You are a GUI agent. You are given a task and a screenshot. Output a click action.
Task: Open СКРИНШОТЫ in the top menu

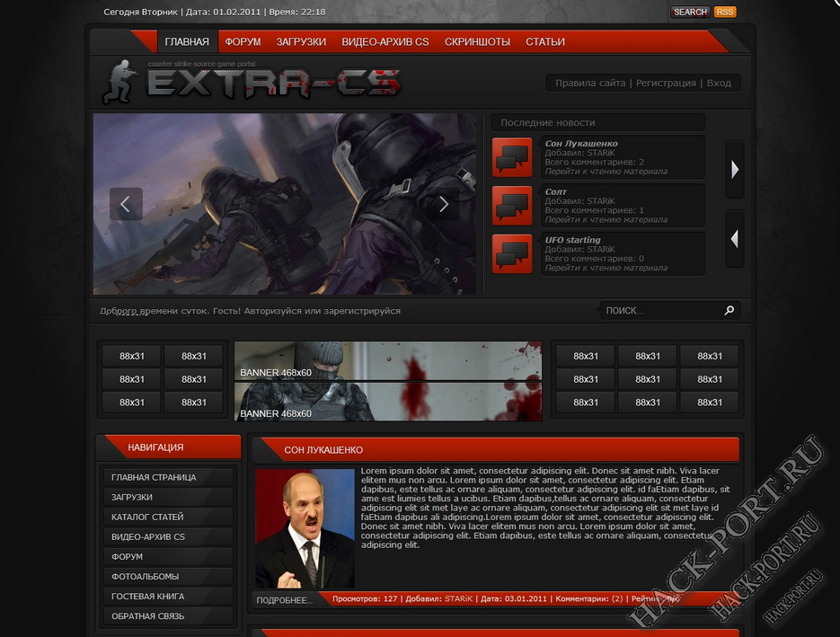[x=477, y=42]
